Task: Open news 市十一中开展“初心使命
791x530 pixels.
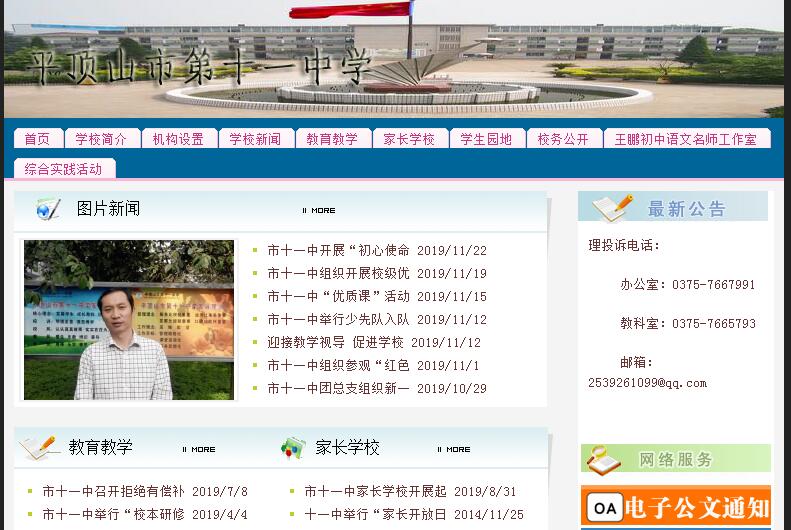Action: (x=338, y=251)
